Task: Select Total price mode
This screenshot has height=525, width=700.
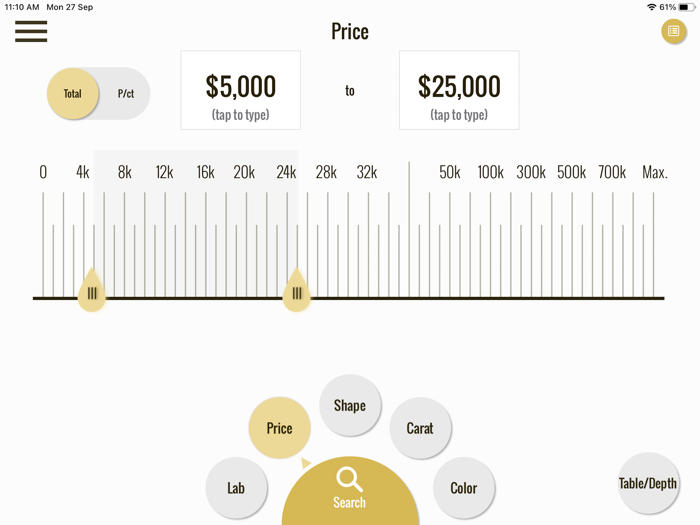Action: pos(73,94)
